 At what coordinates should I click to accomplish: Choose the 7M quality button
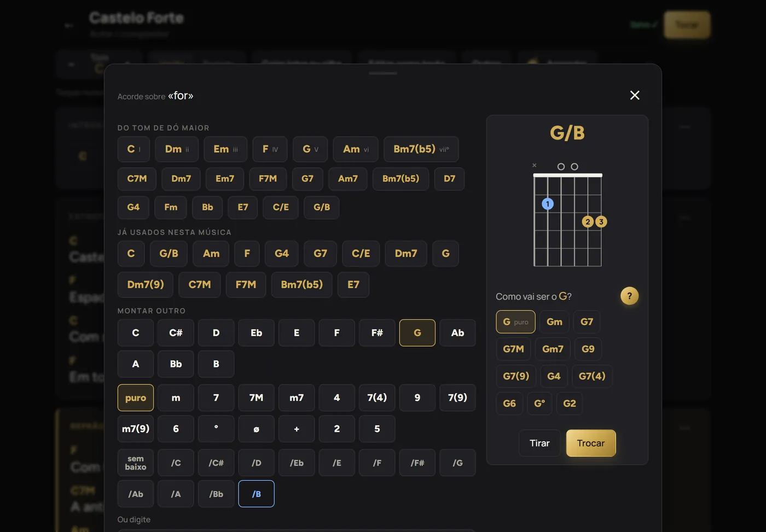[x=256, y=398]
